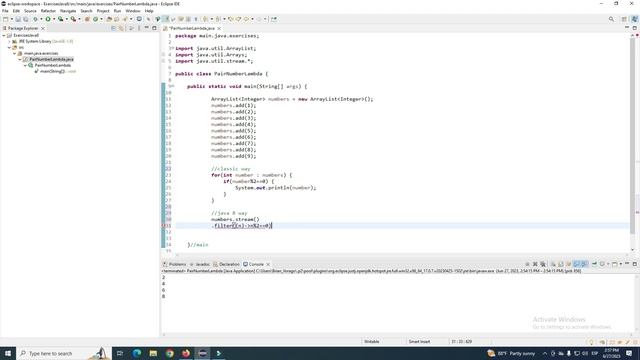
Task: Open the Window menu
Action: (x=133, y=11)
